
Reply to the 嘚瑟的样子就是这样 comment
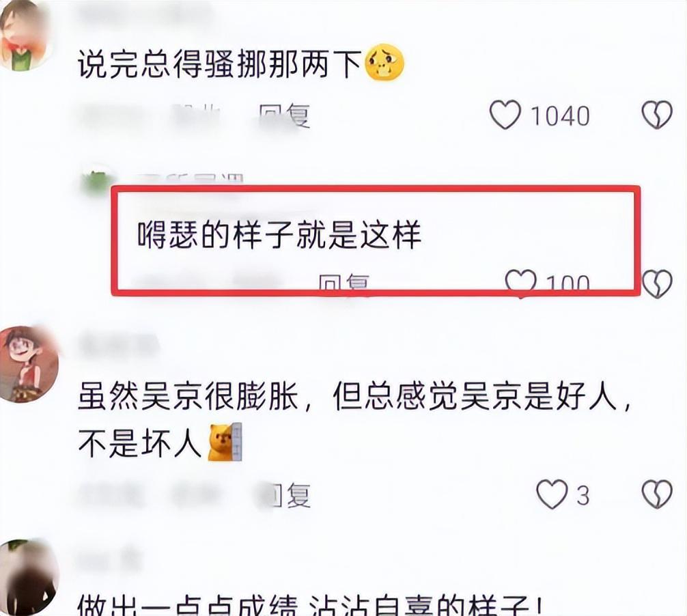click(344, 283)
